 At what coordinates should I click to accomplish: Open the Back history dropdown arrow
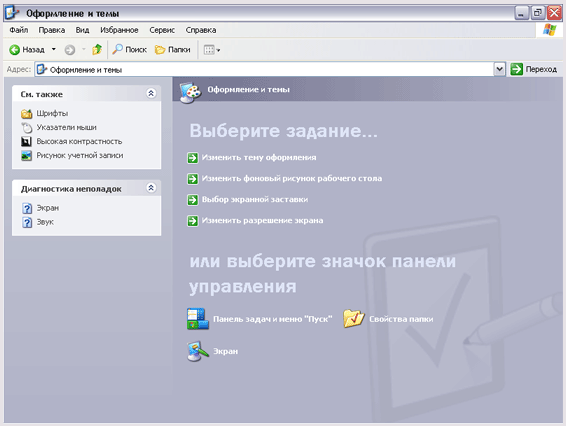(x=53, y=49)
